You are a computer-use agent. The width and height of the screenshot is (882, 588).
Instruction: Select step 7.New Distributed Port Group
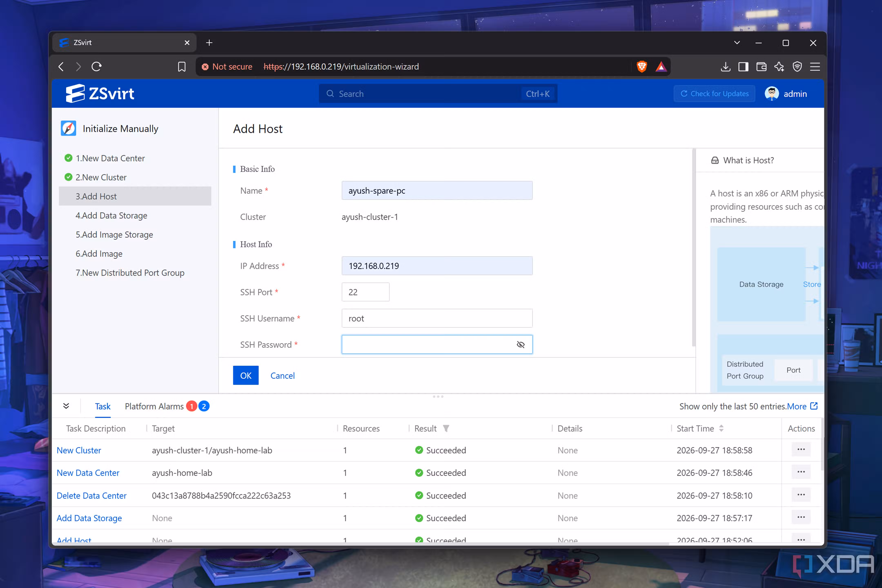pos(130,273)
